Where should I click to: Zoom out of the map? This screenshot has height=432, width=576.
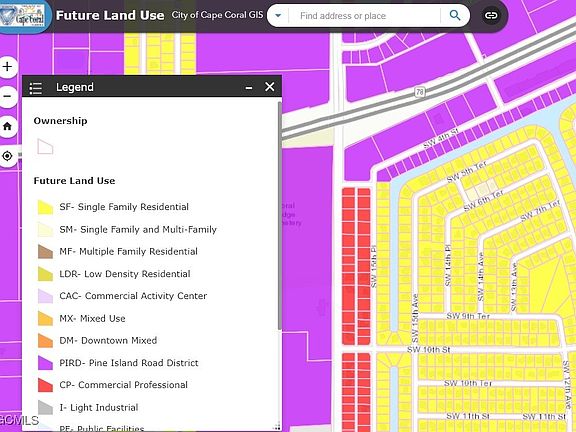7,97
